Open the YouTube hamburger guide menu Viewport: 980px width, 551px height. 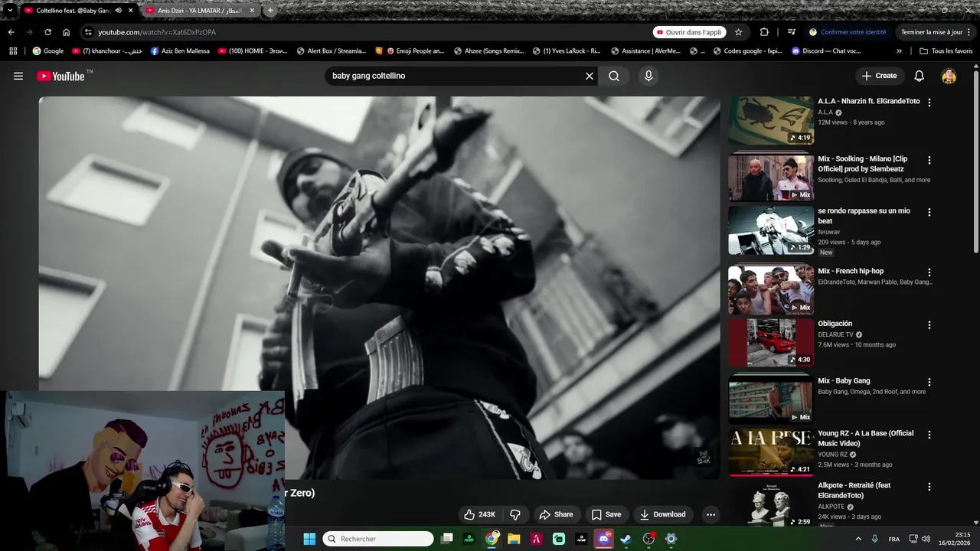pyautogui.click(x=18, y=76)
